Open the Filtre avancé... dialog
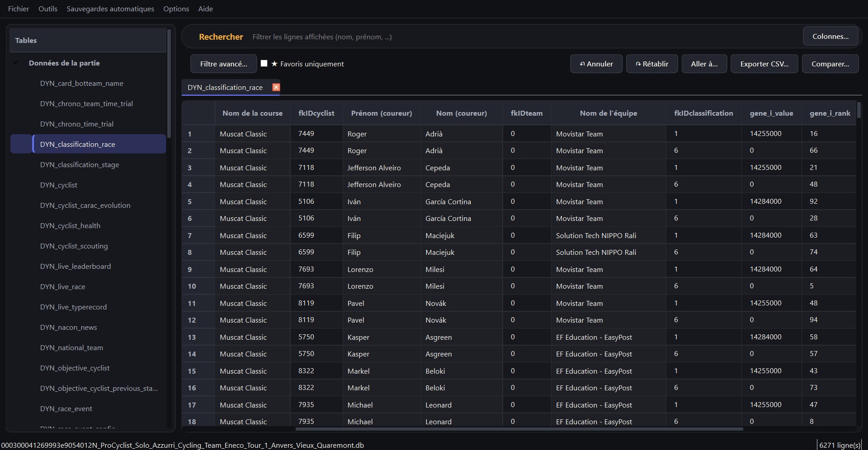868x450 pixels. (224, 64)
